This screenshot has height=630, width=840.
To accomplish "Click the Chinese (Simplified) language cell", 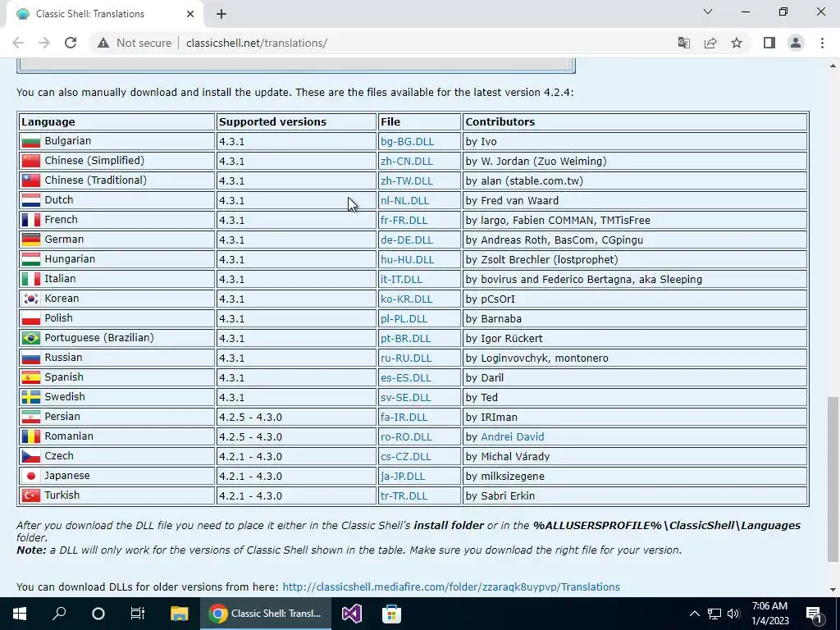I will (116, 162).
